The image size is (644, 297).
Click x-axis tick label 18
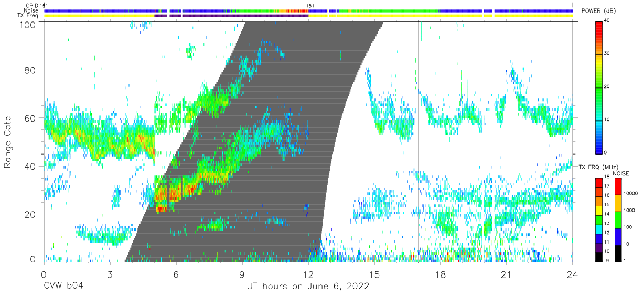441,274
